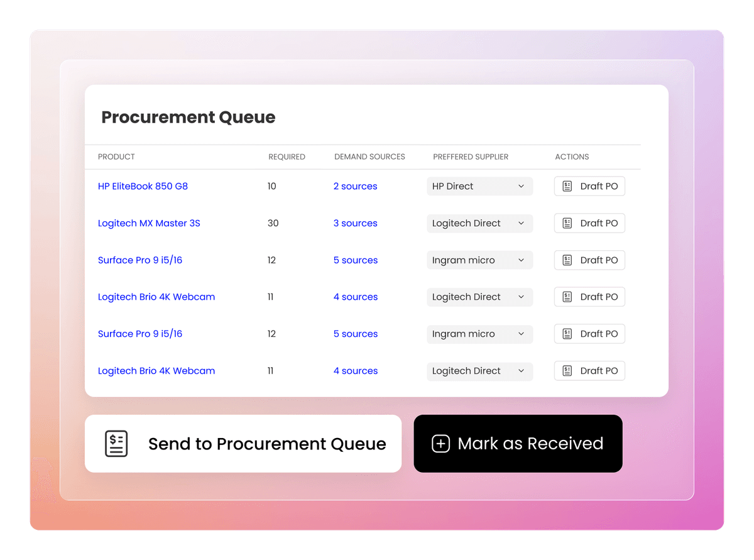Draft PO for the last Logitech Brio 4K row
This screenshot has width=754, height=560.
pyautogui.click(x=589, y=371)
